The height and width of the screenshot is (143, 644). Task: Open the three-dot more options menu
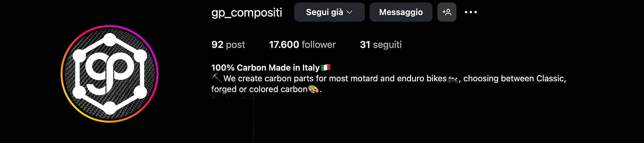[471, 12]
